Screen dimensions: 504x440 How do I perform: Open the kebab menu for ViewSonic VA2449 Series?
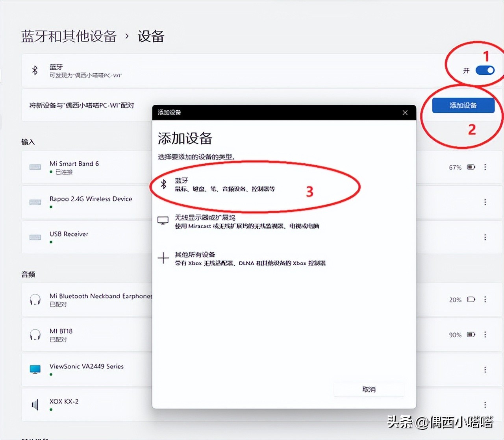click(485, 369)
